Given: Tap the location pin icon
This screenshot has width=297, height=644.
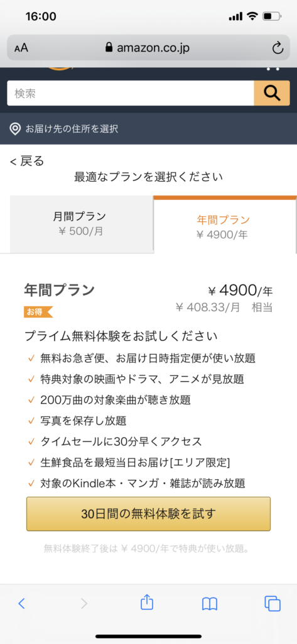Looking at the screenshot, I should [15, 129].
